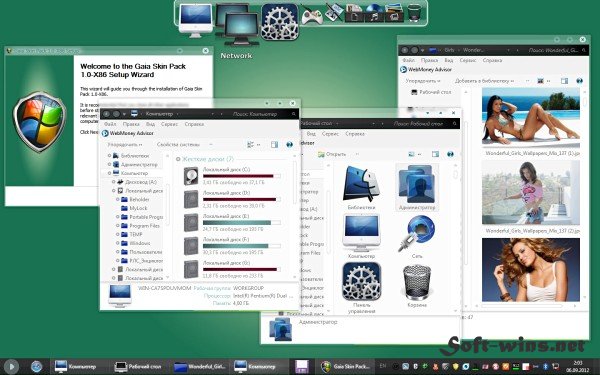Open the Сеть network globe icon
This screenshot has width=600, height=375.
(417, 233)
